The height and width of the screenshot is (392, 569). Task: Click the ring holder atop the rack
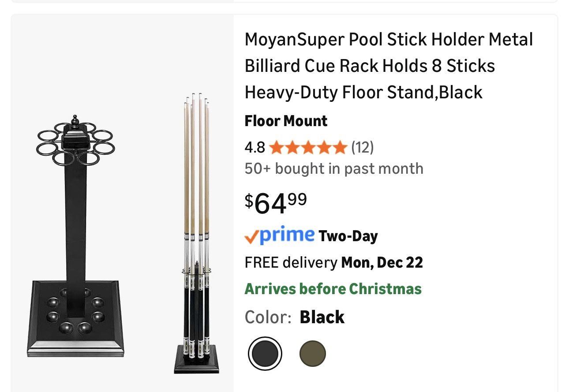click(75, 140)
